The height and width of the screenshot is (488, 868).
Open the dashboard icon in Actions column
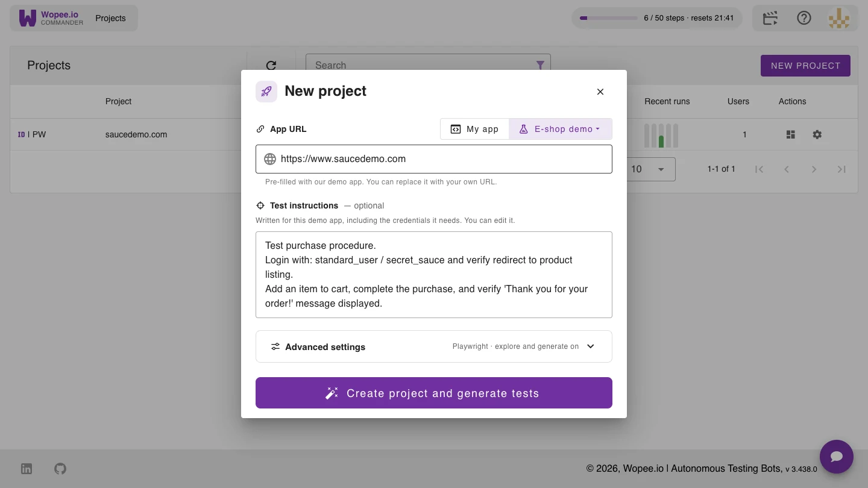point(791,134)
